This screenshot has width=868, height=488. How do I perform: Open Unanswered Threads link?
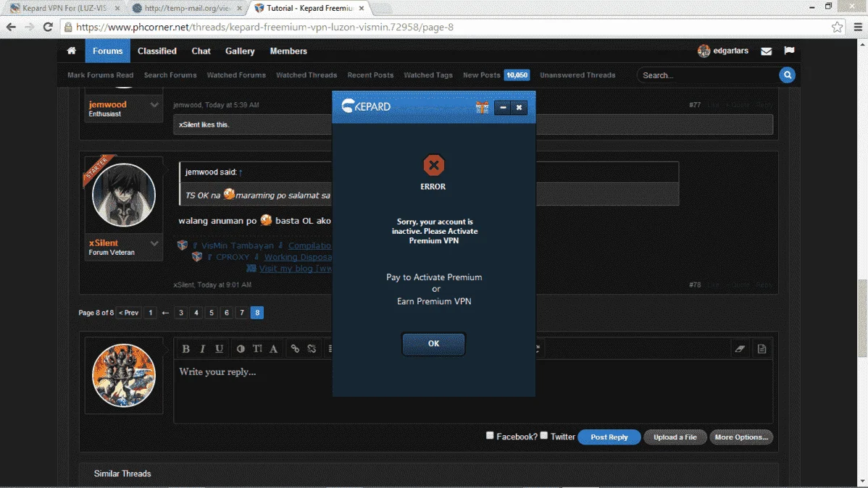pos(577,75)
